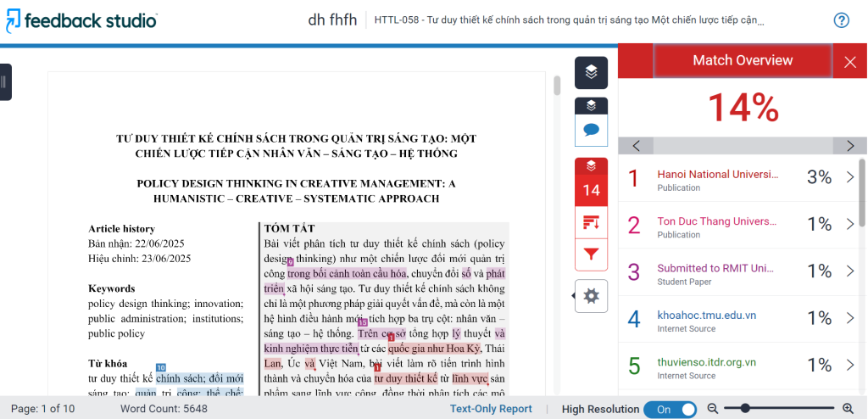Screen dimensions: 868x419
Task: Click the 14% similarity score
Action: click(x=743, y=108)
